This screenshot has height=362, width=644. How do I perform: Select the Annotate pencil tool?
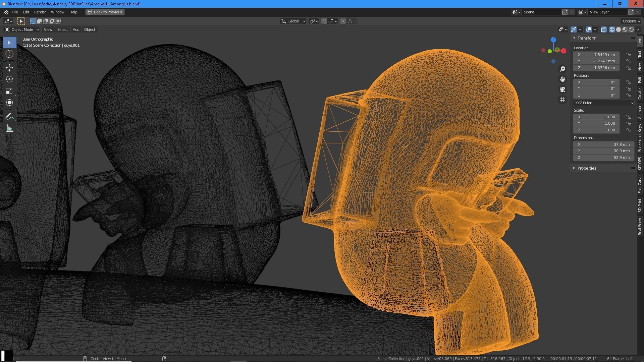point(9,116)
